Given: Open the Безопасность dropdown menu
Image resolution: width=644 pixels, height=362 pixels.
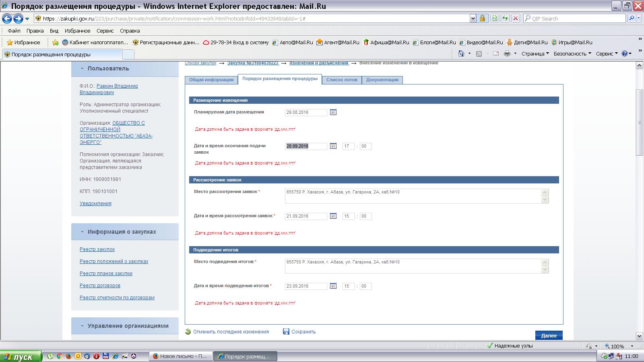Looking at the screenshot, I should click(572, 54).
